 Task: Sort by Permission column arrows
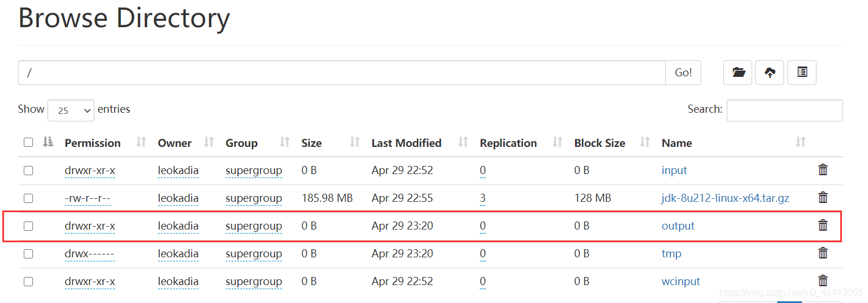141,142
